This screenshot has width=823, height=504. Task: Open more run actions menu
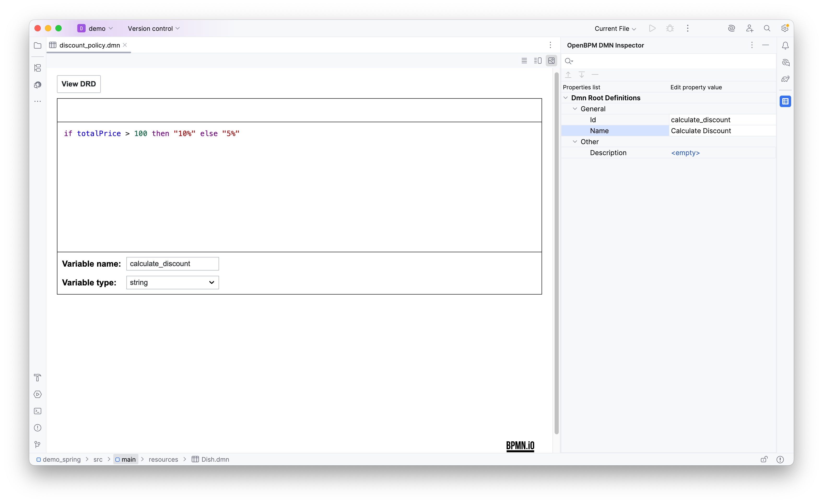click(688, 28)
